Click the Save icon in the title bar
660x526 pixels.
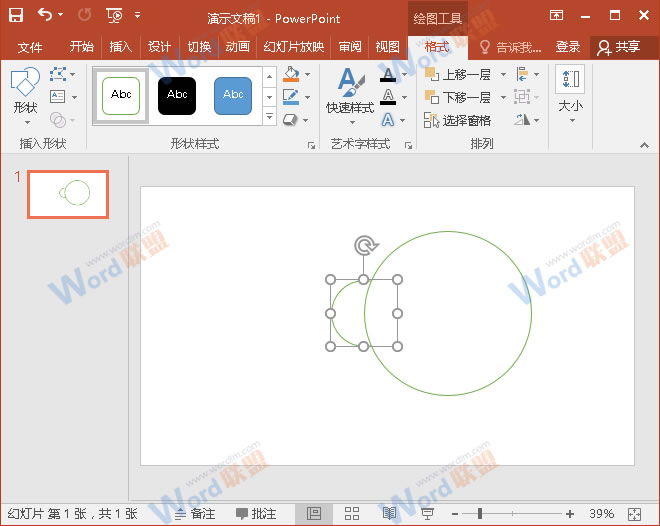tap(16, 15)
